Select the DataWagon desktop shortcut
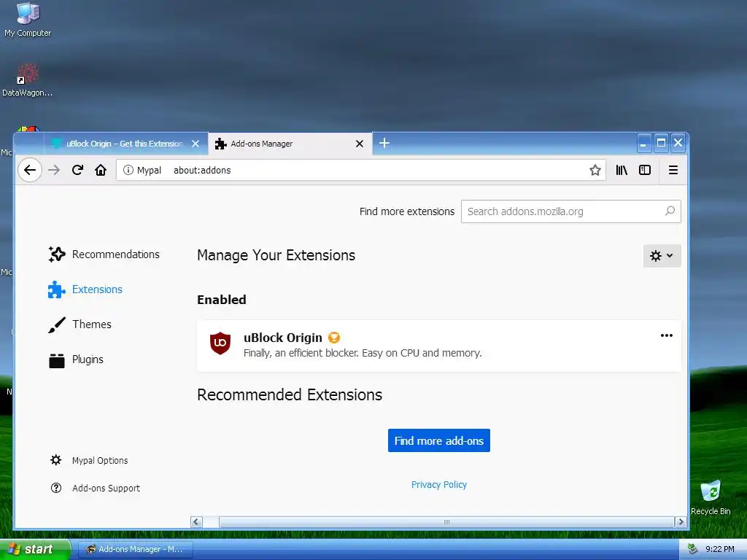 27,80
